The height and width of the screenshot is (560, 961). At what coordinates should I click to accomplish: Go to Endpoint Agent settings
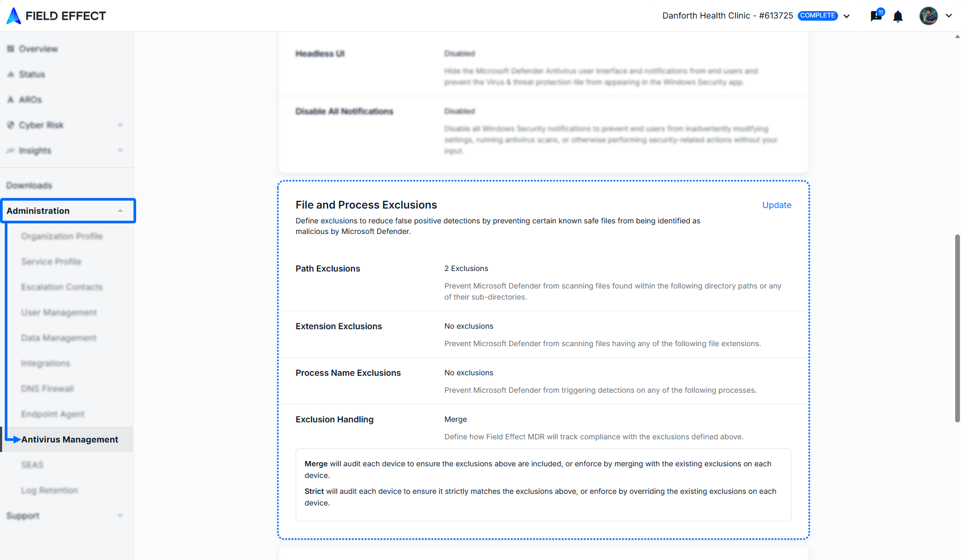pos(53,414)
